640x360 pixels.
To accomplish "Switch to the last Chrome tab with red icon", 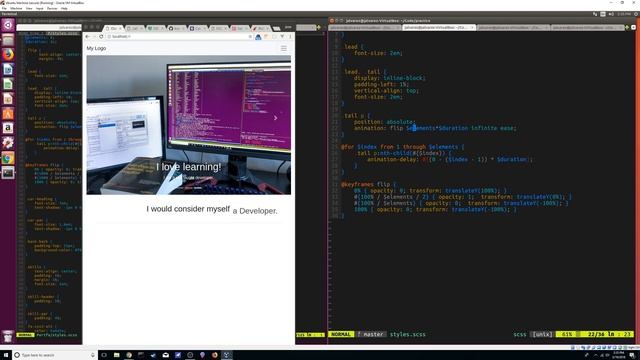I will 262,28.
